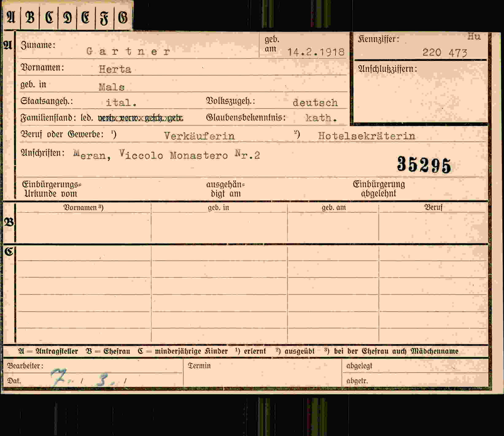Click the marital status 'led.'
504x436 pixels.
[x=87, y=118]
